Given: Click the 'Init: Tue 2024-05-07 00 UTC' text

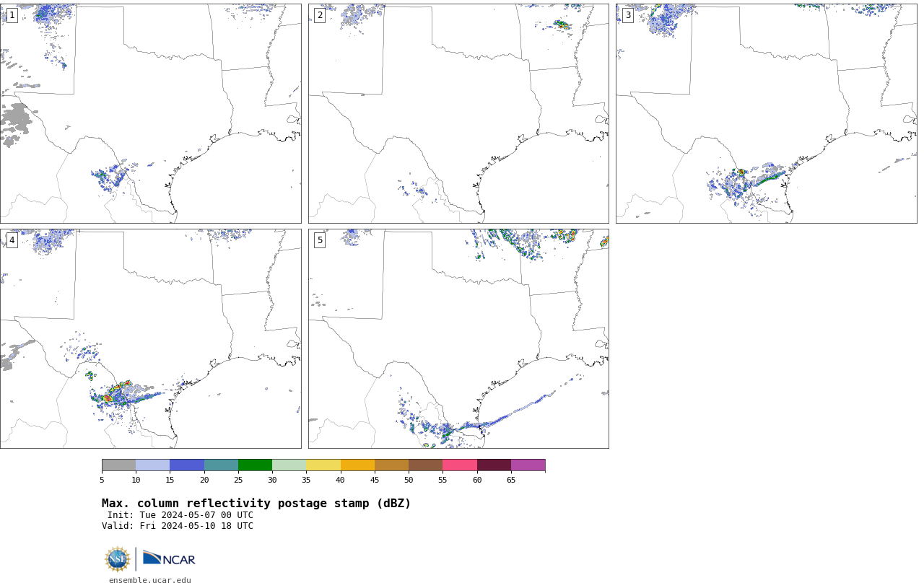Looking at the screenshot, I should [x=180, y=515].
